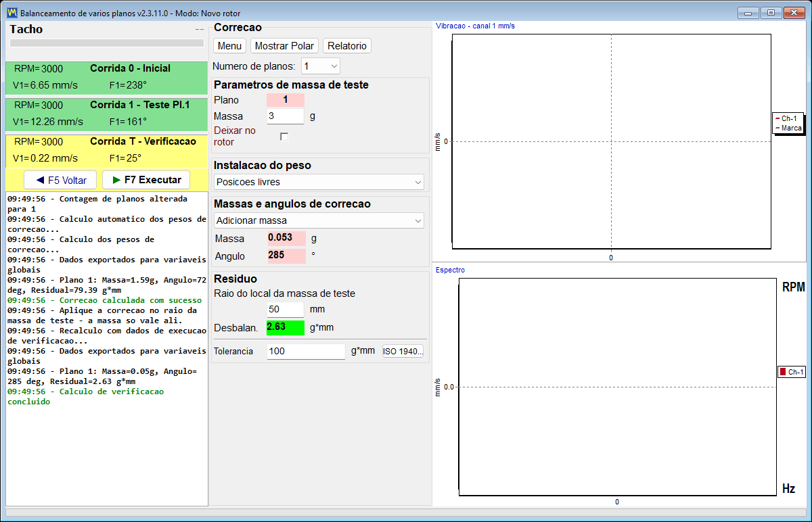Click the log line 'Calculo de verificacao concluido'
This screenshot has height=522, width=812.
pos(86,396)
